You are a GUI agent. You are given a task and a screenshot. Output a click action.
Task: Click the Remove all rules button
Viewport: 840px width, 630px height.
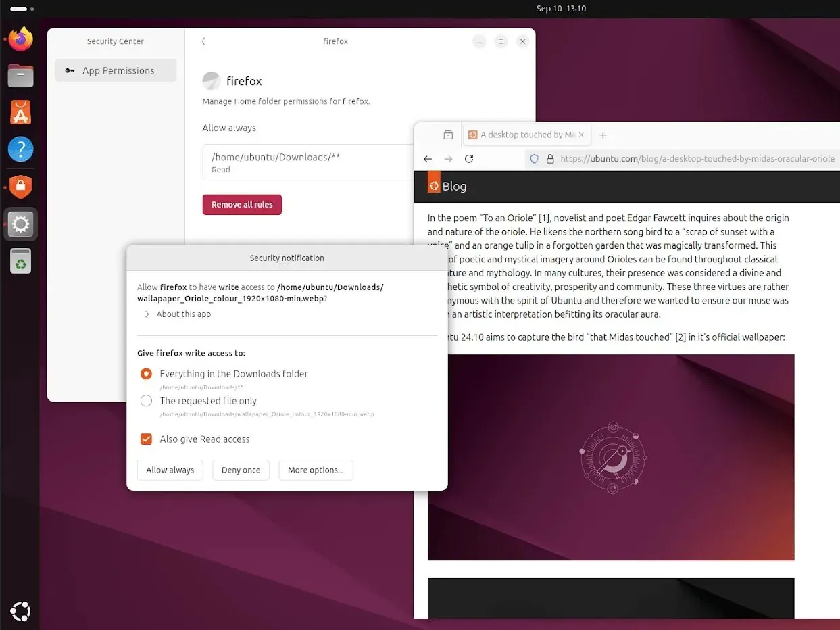[x=242, y=204]
